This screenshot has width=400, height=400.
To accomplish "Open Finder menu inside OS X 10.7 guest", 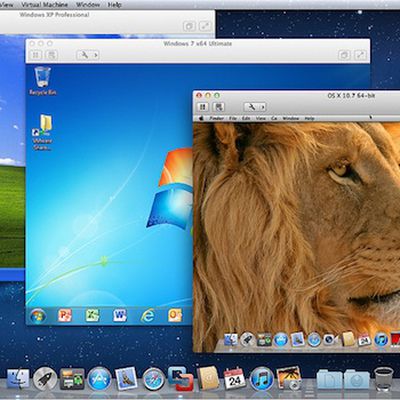I will [x=217, y=118].
